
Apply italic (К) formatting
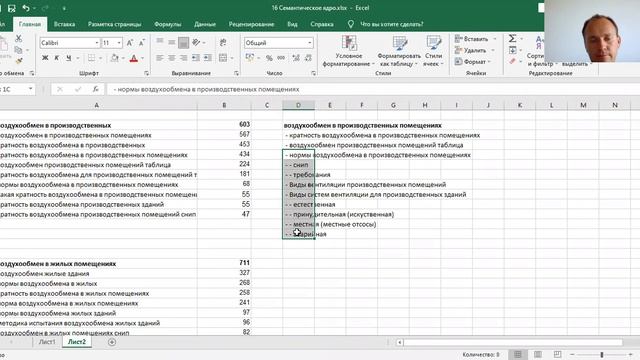click(x=57, y=58)
